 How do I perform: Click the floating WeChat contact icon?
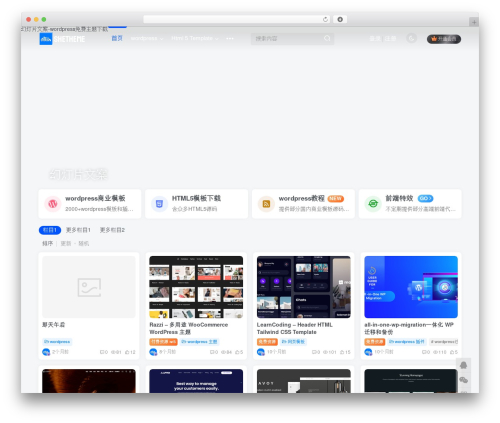463,380
